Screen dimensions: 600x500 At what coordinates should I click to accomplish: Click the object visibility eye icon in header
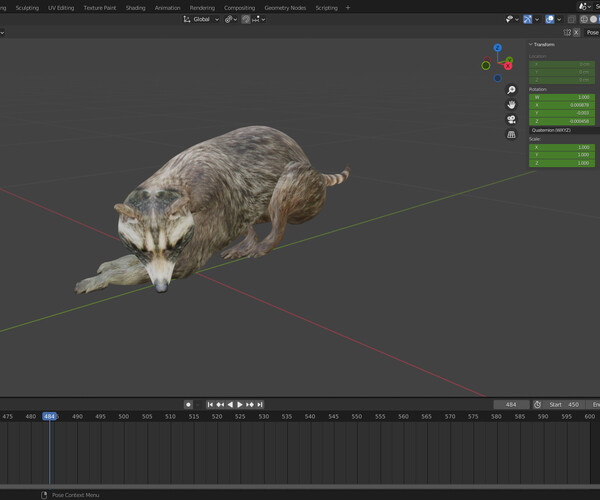(509, 19)
